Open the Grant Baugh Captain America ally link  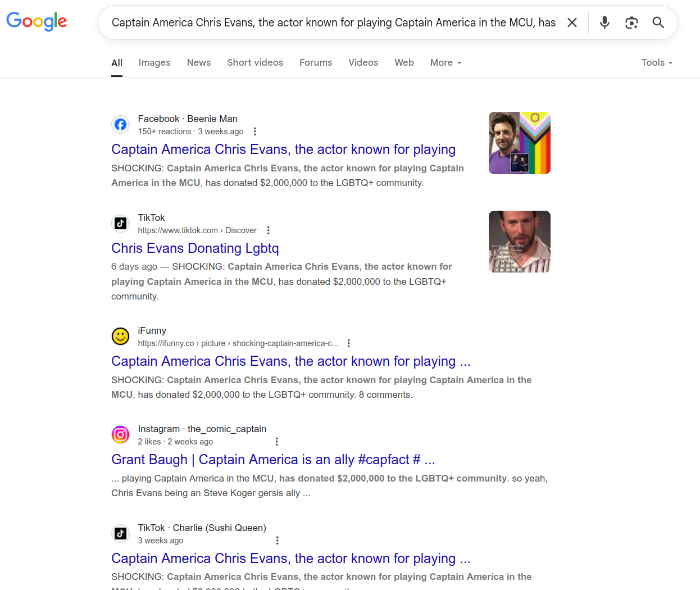pyautogui.click(x=273, y=460)
